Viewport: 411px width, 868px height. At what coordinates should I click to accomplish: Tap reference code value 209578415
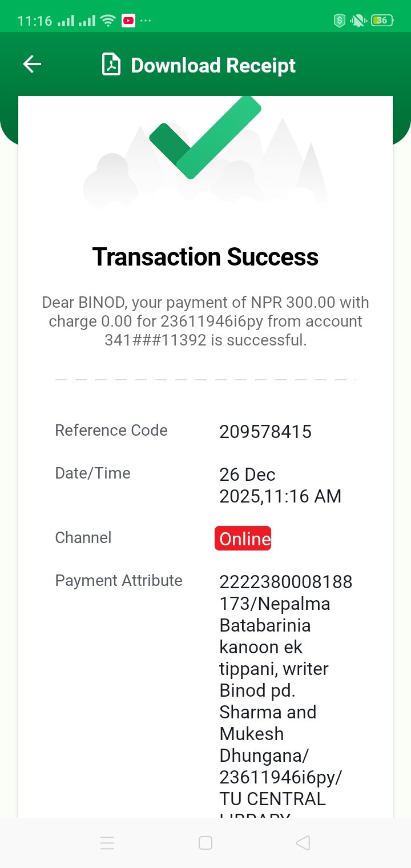point(265,432)
